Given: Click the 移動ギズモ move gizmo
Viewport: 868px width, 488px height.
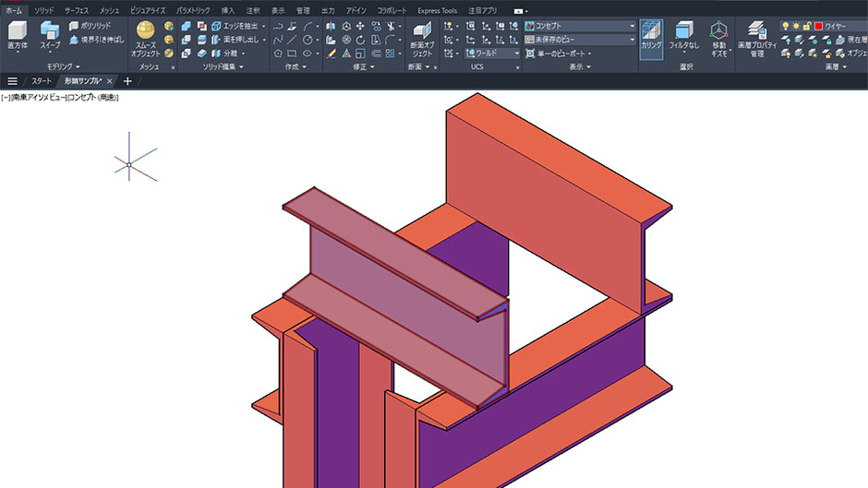Looking at the screenshot, I should 718,40.
